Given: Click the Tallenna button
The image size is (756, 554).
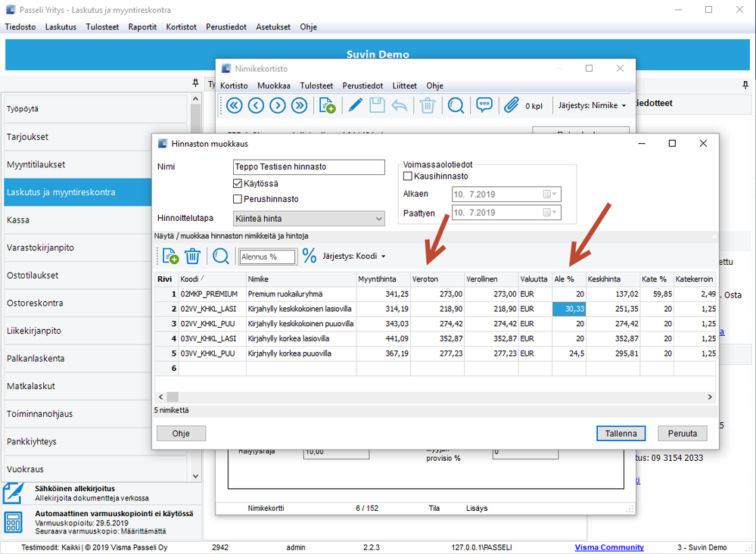Looking at the screenshot, I should [621, 434].
